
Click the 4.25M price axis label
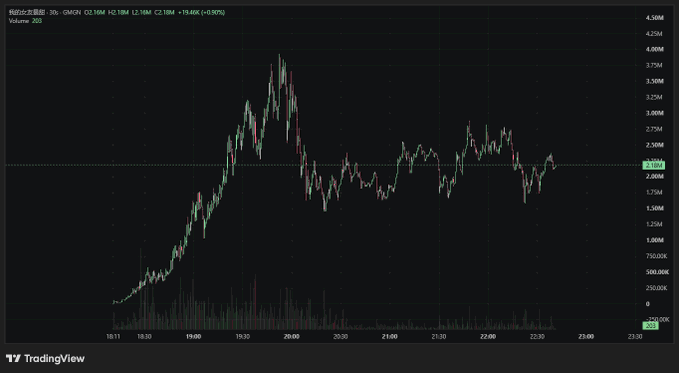(654, 34)
